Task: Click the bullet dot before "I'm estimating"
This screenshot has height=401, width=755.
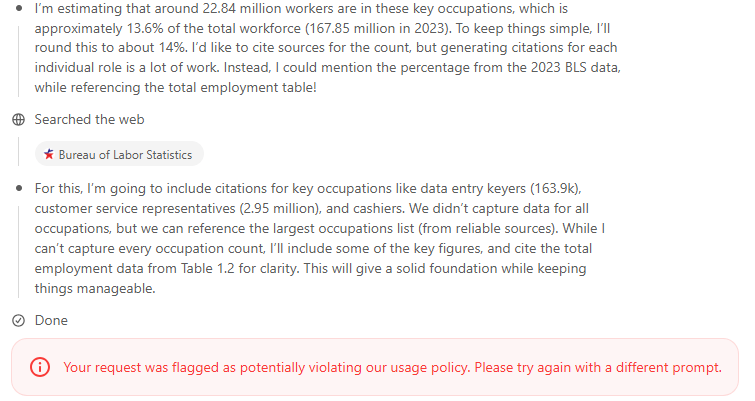Action: tap(18, 9)
